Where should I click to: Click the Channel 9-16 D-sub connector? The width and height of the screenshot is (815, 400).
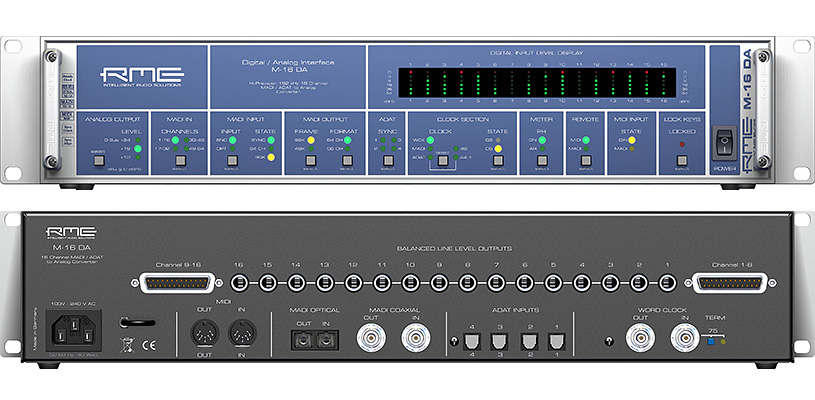(x=179, y=283)
